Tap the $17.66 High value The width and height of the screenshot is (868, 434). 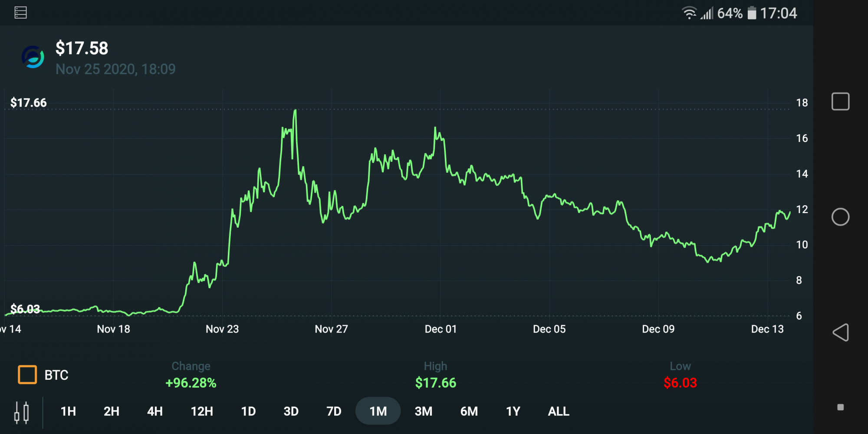pyautogui.click(x=436, y=383)
